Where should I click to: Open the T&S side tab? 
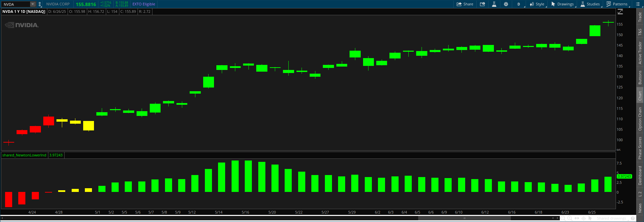[640, 32]
